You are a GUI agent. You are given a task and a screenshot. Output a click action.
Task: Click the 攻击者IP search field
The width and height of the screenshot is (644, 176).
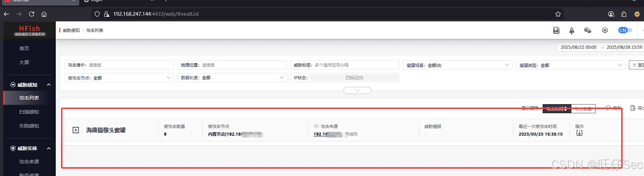point(119,65)
